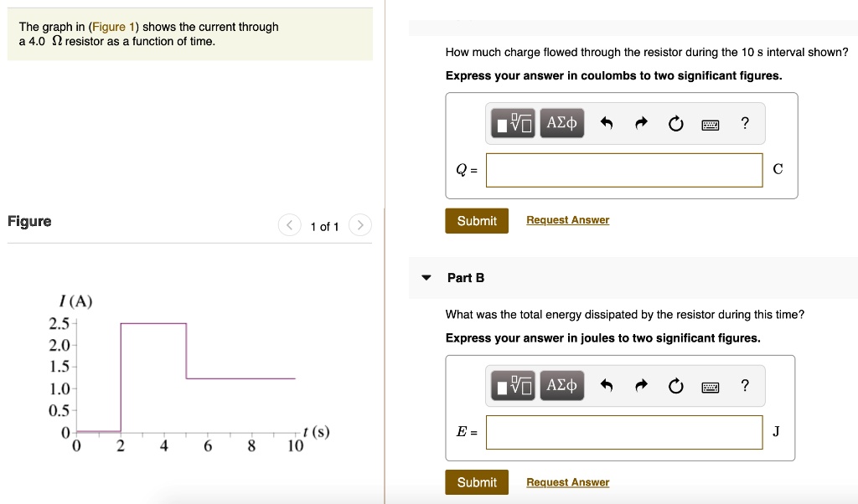Click the ? help icon in Part B

[x=744, y=385]
